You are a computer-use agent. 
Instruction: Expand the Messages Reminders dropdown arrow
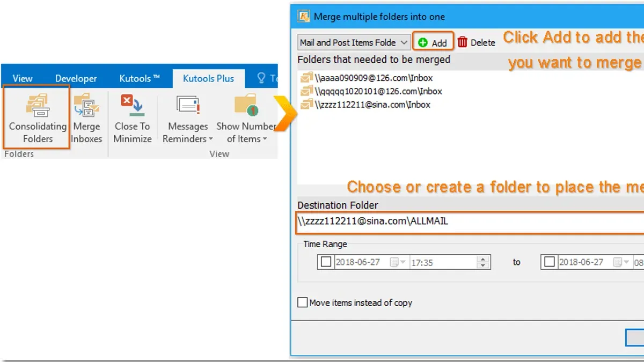[210, 139]
